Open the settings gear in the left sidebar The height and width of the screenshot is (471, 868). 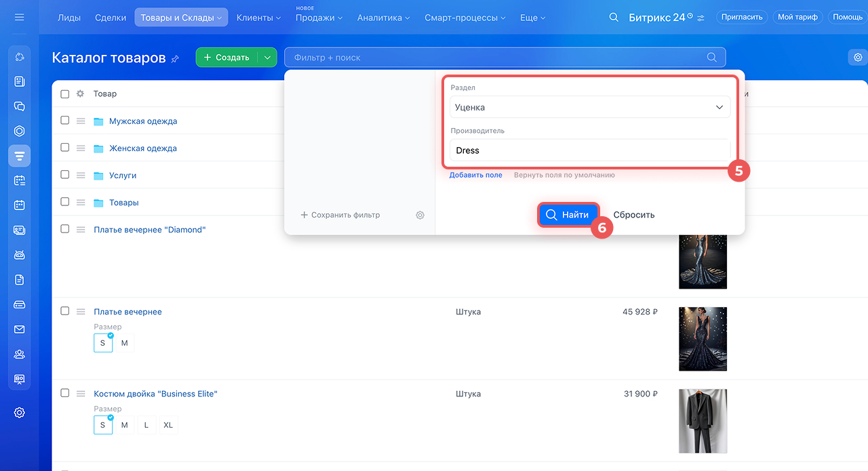pos(20,413)
